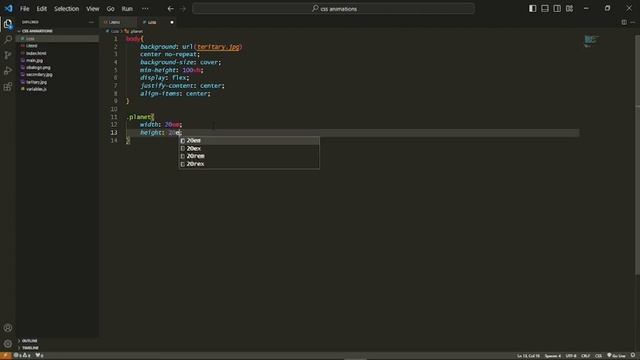Click the unsaved dot on css tab
Screen dimensions: 640x360
(172, 22)
